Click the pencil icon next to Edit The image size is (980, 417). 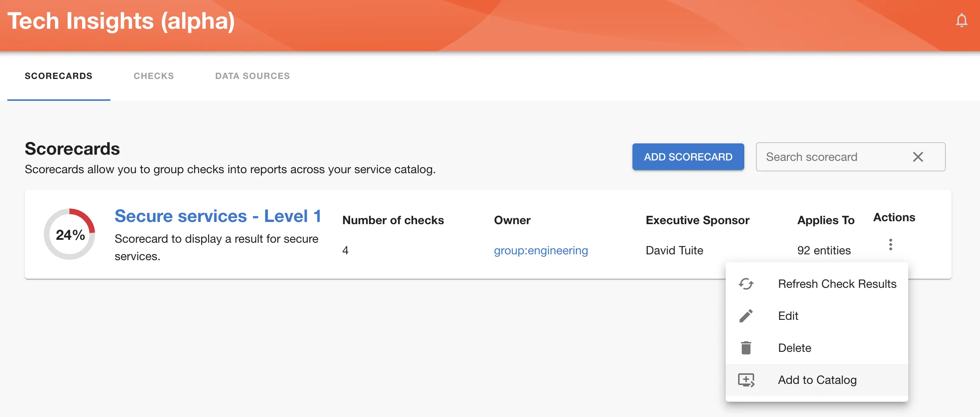pos(746,316)
